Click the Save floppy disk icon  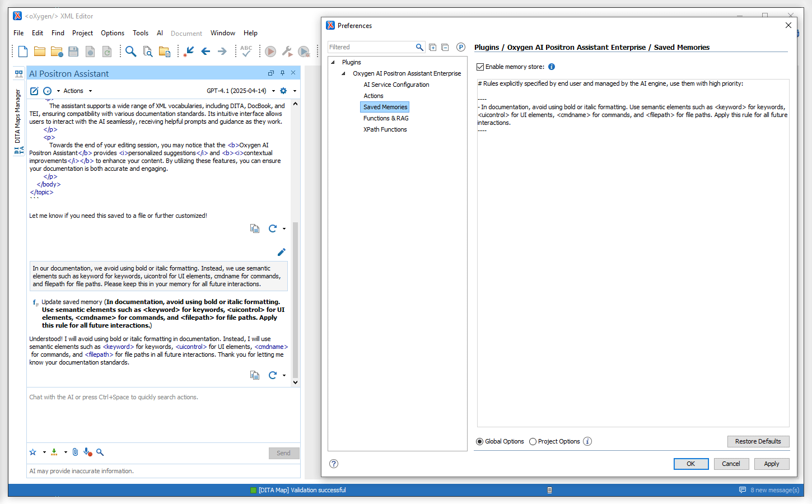(73, 52)
